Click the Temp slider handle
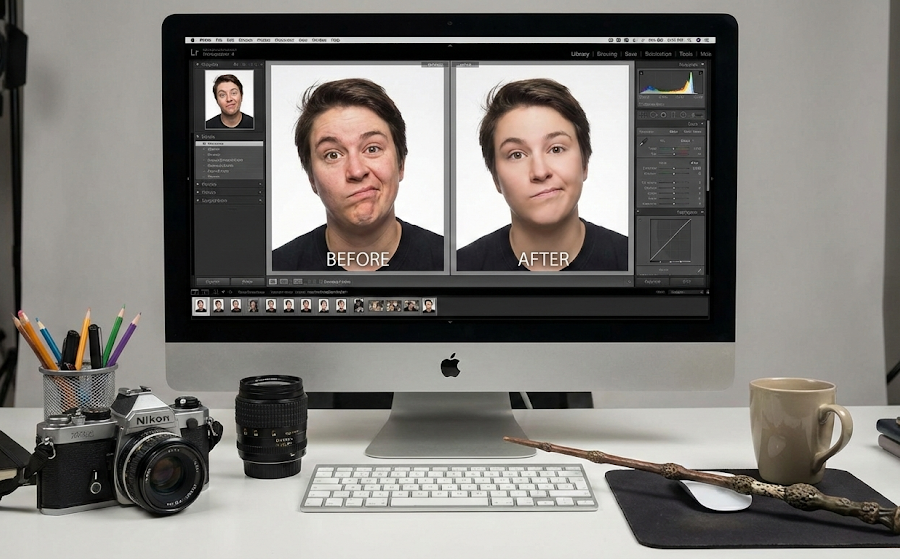 (673, 149)
